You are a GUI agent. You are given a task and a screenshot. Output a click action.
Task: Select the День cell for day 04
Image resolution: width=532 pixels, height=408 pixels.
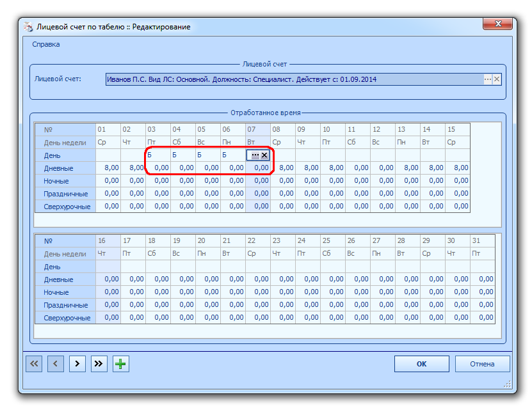(183, 155)
